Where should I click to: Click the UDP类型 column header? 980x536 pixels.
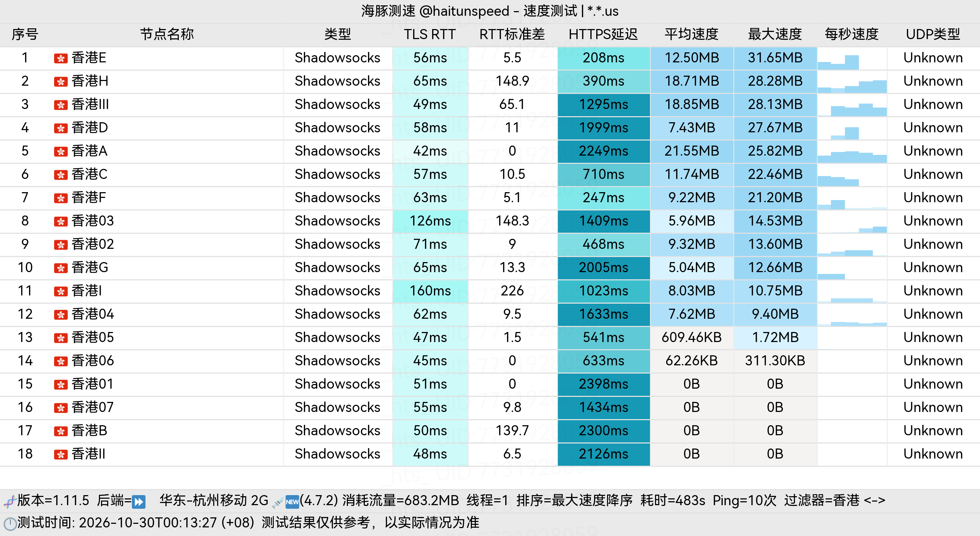coord(933,34)
